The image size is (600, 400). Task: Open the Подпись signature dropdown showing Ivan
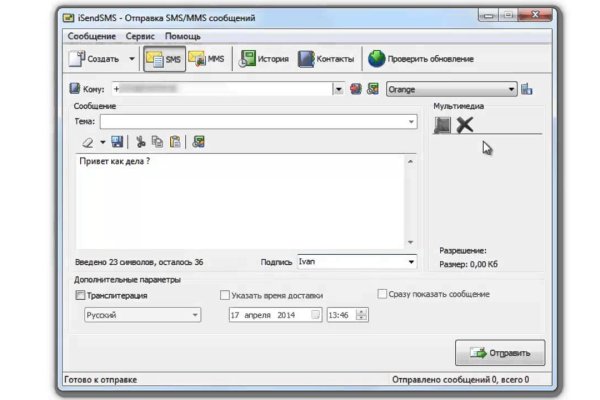410,262
